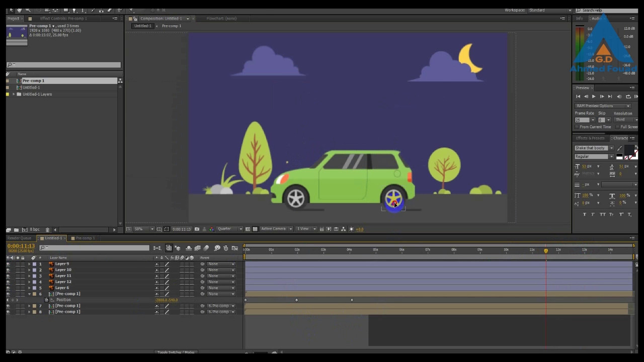This screenshot has height=362, width=644.
Task: Click the eyedropper in Character panel
Action: coord(620,148)
